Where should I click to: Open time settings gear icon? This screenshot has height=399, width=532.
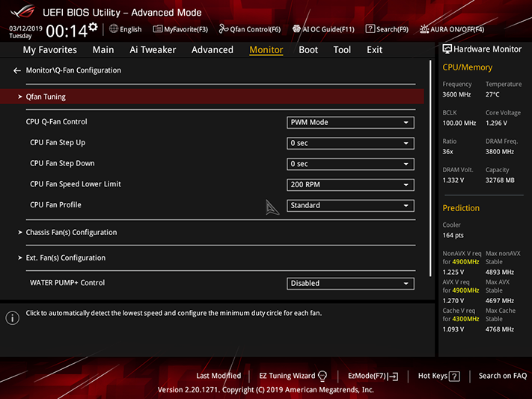(x=93, y=27)
